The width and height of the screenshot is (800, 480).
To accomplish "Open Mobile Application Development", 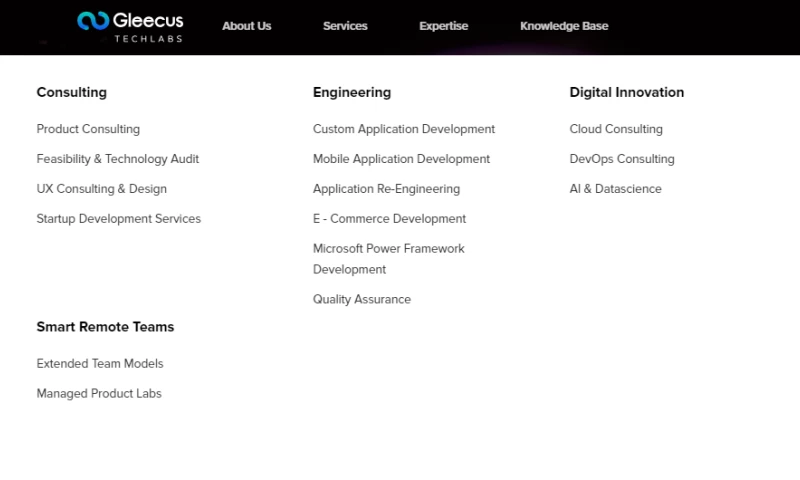I will click(401, 159).
